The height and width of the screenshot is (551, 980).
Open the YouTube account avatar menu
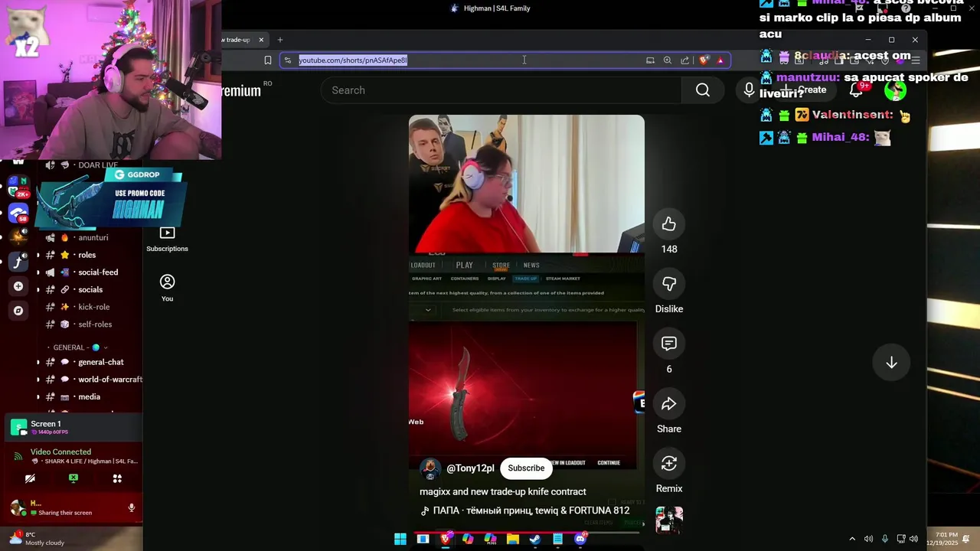895,90
